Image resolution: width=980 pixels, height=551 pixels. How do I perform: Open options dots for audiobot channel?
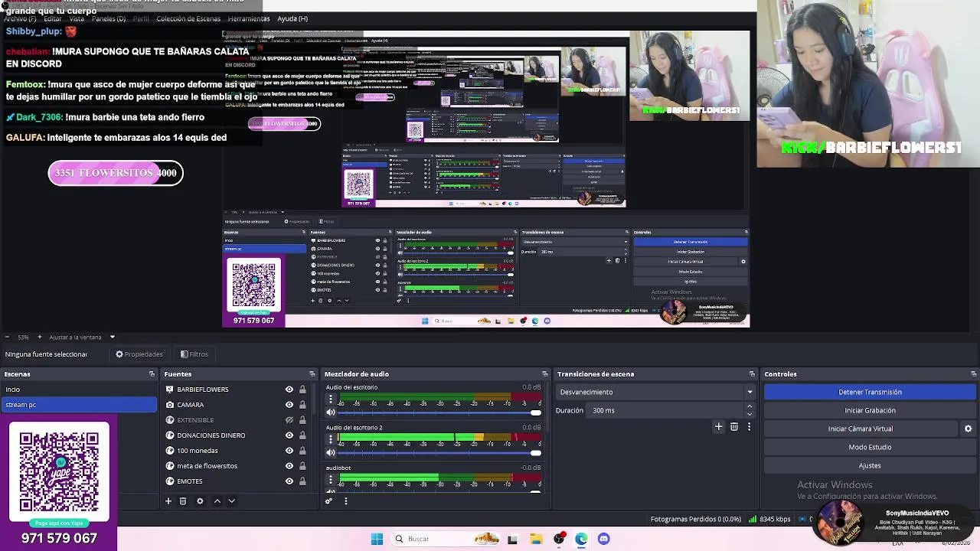[331, 480]
